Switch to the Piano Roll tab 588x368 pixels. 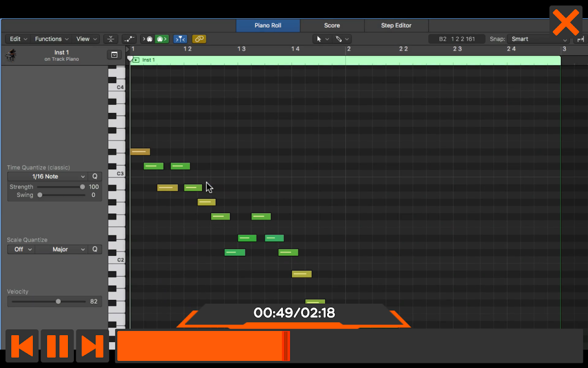pos(268,26)
